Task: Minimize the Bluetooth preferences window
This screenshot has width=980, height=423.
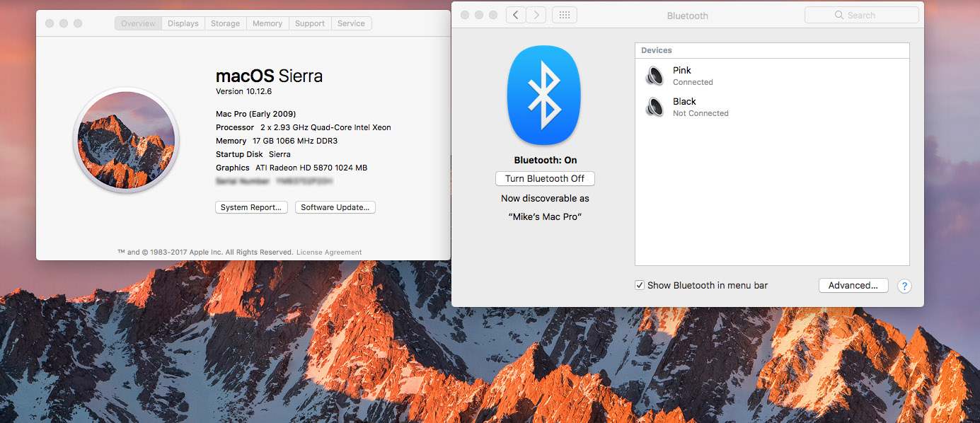Action: 479,15
